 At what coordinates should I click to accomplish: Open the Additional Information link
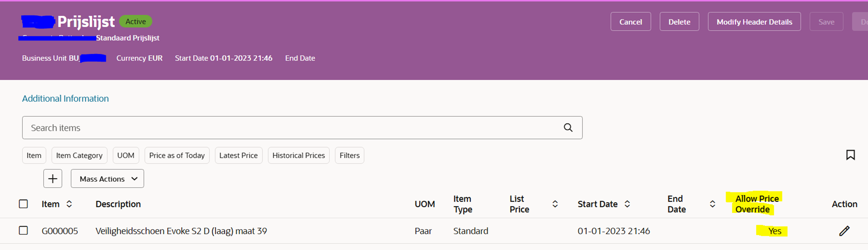(65, 98)
